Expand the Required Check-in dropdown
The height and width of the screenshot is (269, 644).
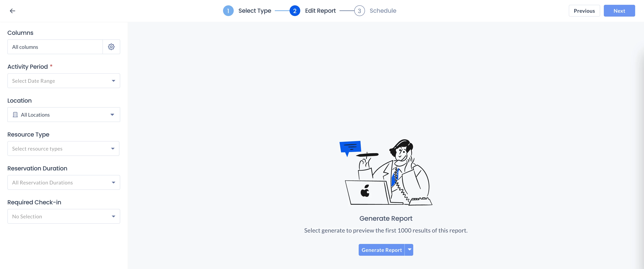64,216
